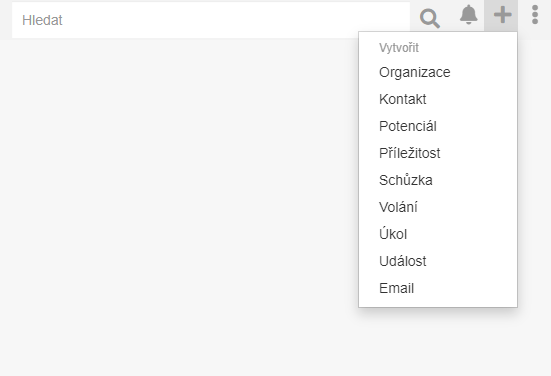Image resolution: width=551 pixels, height=376 pixels.
Task: Click the Vytvořit dropdown header
Action: coord(399,48)
